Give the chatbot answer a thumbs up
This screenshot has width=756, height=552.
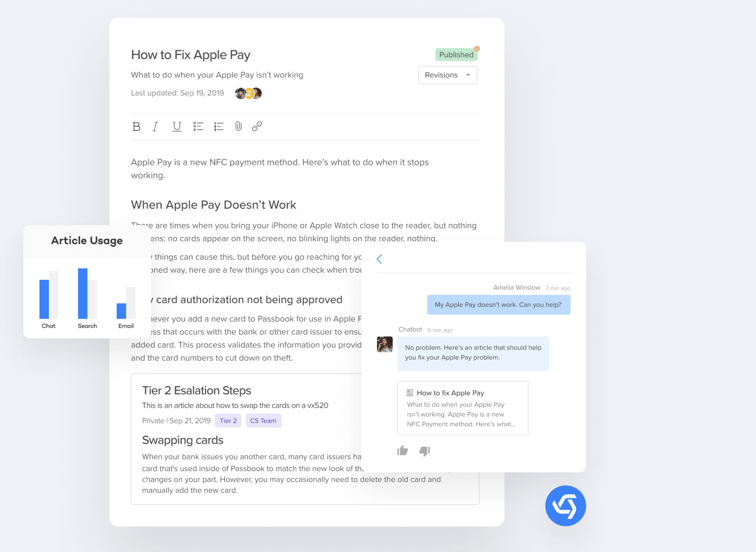click(402, 451)
